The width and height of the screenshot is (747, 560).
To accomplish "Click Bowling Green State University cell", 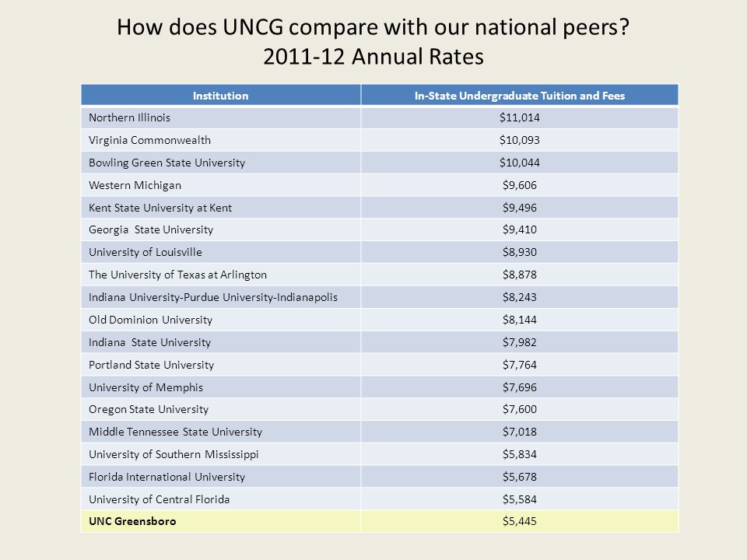I will 220,163.
